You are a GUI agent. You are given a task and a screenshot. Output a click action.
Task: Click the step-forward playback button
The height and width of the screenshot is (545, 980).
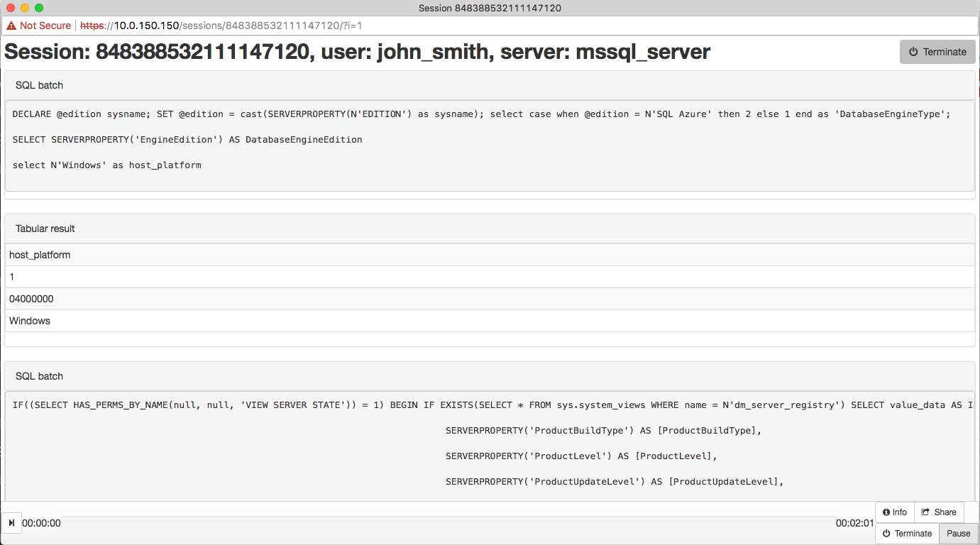[11, 523]
